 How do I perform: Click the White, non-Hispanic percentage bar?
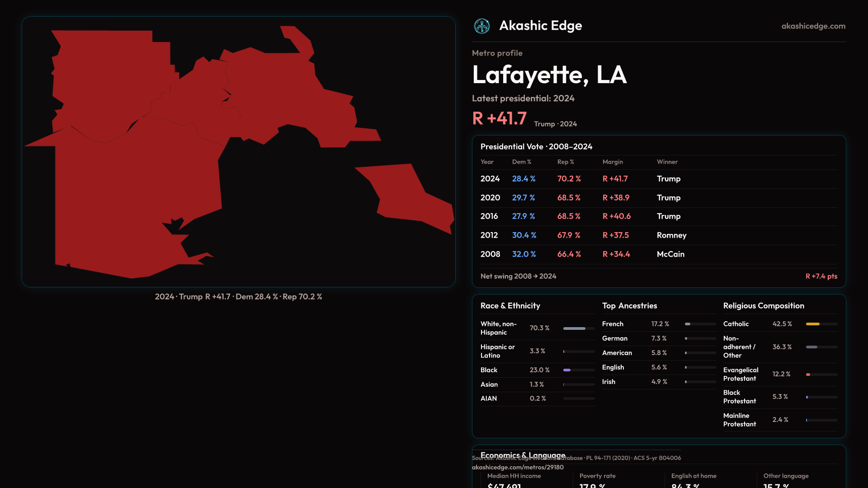pos(574,328)
